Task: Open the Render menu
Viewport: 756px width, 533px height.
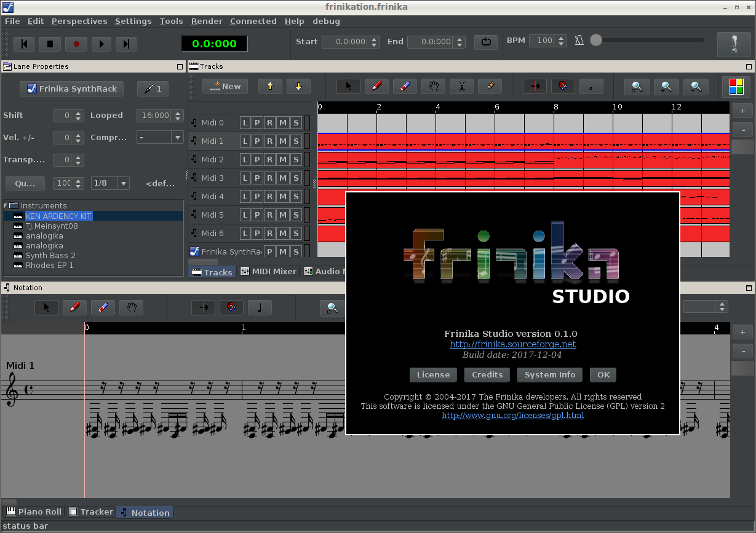Action: coord(207,21)
